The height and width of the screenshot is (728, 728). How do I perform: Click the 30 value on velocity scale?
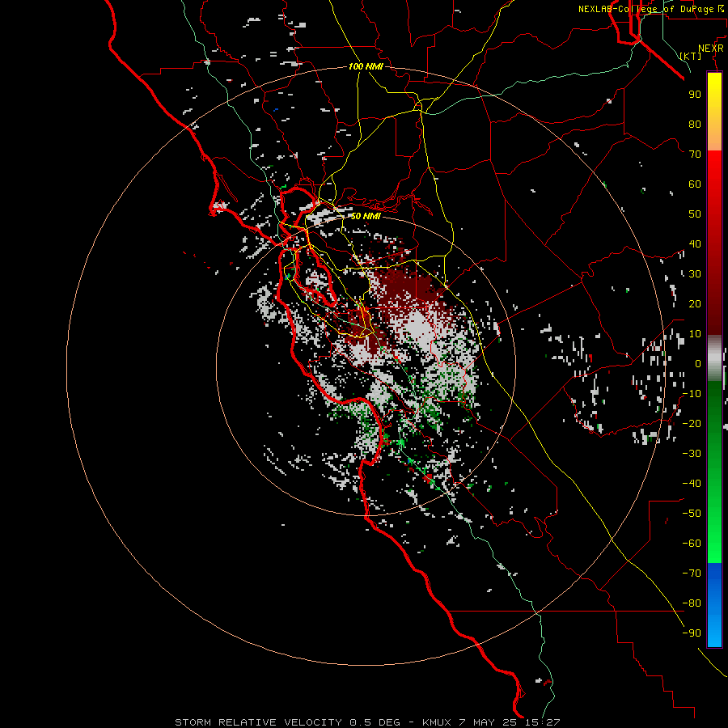[x=695, y=274]
